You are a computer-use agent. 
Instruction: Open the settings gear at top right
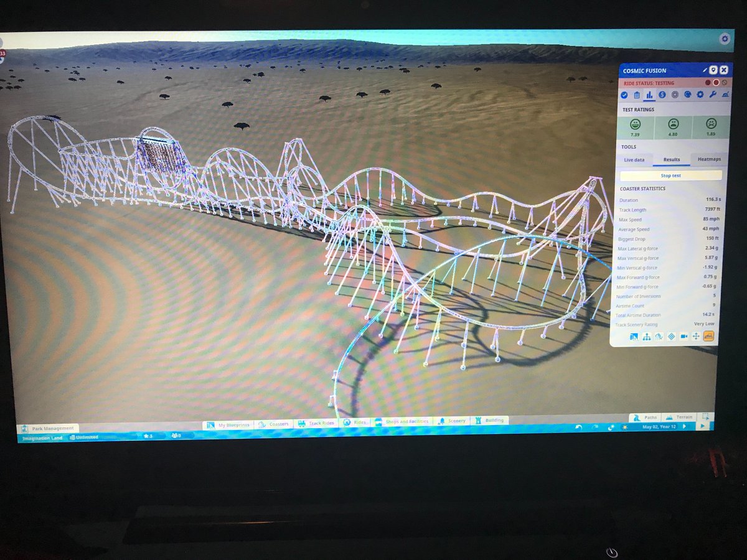point(725,39)
